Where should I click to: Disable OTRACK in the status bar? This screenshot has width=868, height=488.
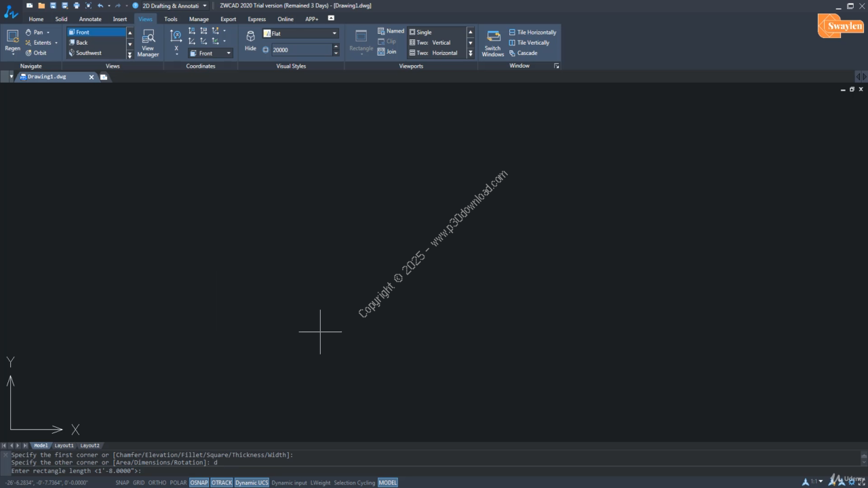(x=222, y=483)
